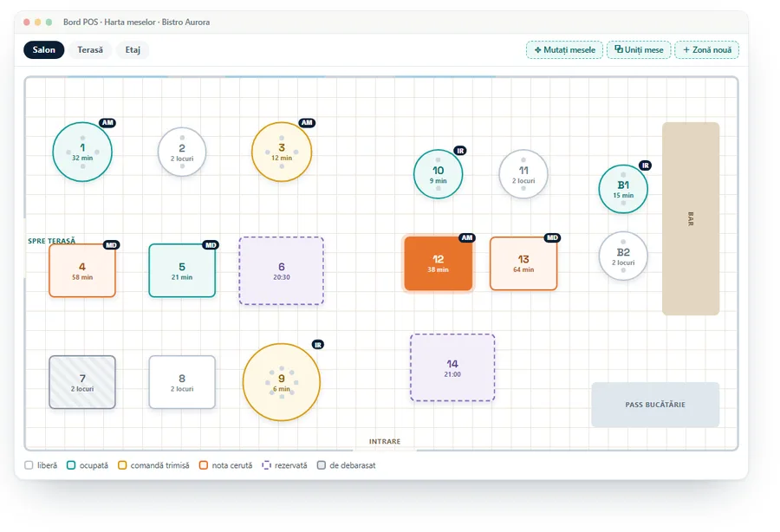780x532 pixels.
Task: Open highlighted orange table 12
Action: tap(438, 263)
